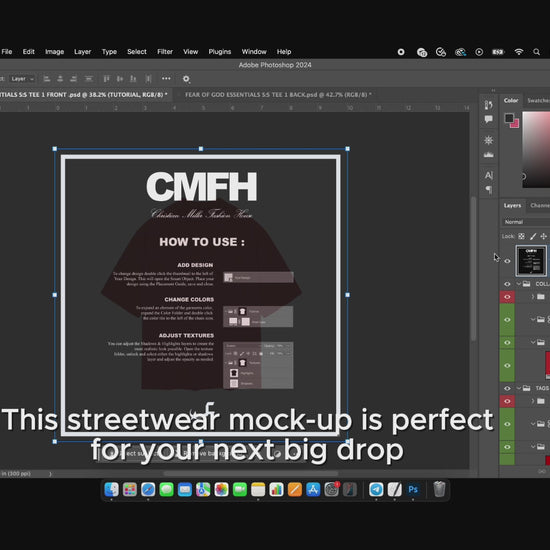Click distribute horizontally icon in options bar
Screen dimensions: 550x550
pos(89,79)
